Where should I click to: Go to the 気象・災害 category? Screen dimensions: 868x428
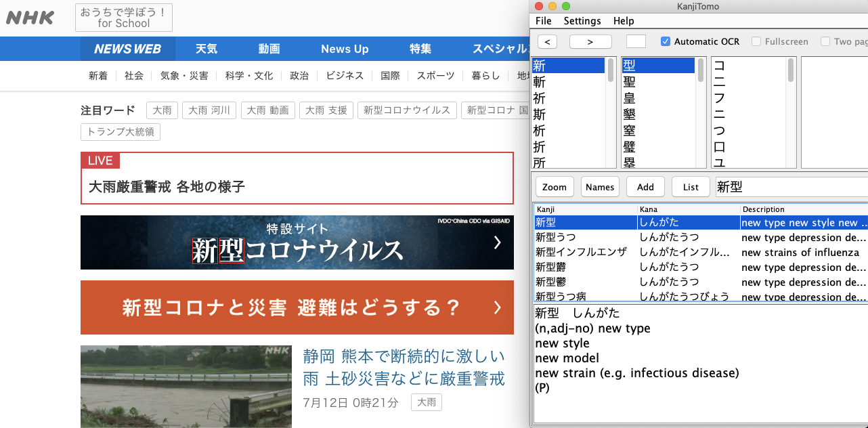click(184, 76)
